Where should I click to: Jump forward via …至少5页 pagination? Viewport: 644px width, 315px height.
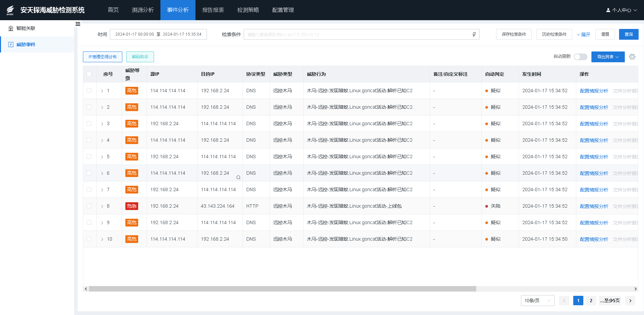tap(610, 301)
